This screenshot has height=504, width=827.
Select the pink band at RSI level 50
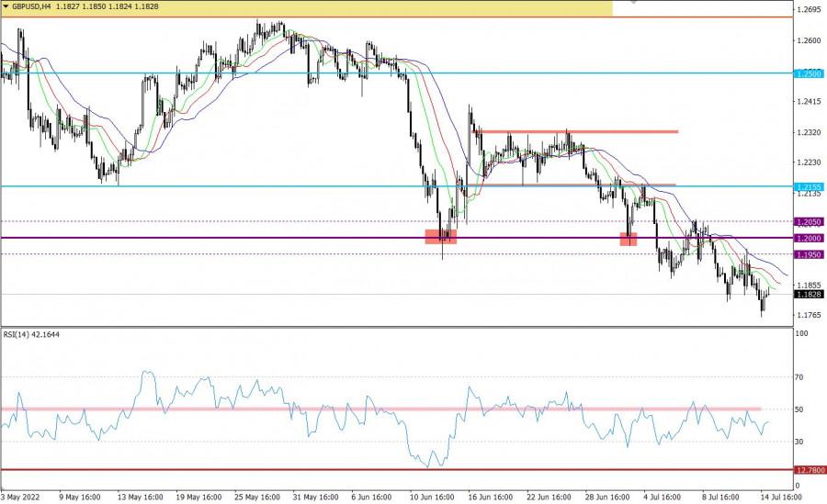coord(380,409)
